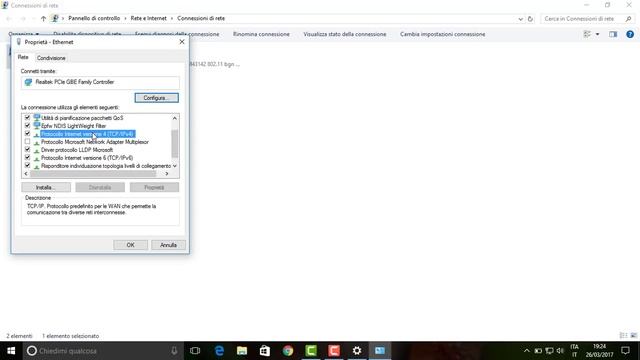Select Driver protocollo LLDP Microsoft row

tap(77, 150)
